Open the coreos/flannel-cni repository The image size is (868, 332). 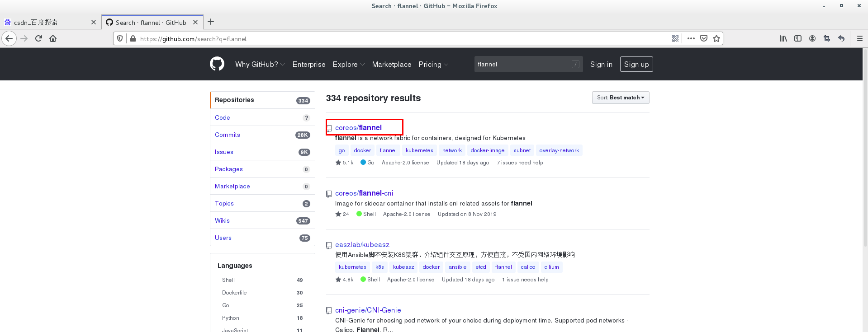tap(364, 193)
